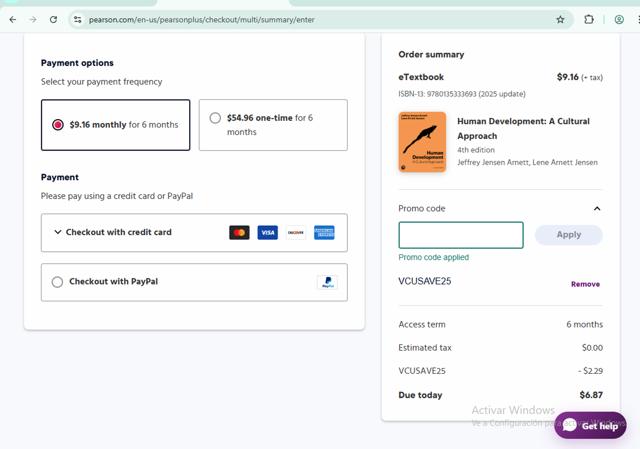Click the American Express card logo
The image size is (640, 449).
(x=324, y=233)
